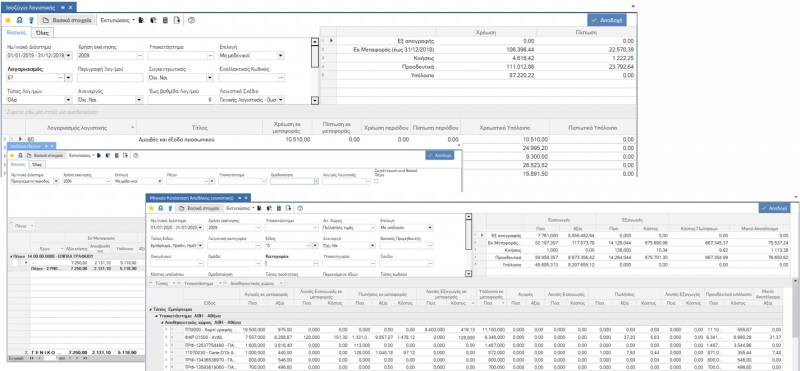This screenshot has height=371, width=800.
Task: Click the help icon in Ισοζύγιο Παγίων toolbar
Action: pos(136,155)
